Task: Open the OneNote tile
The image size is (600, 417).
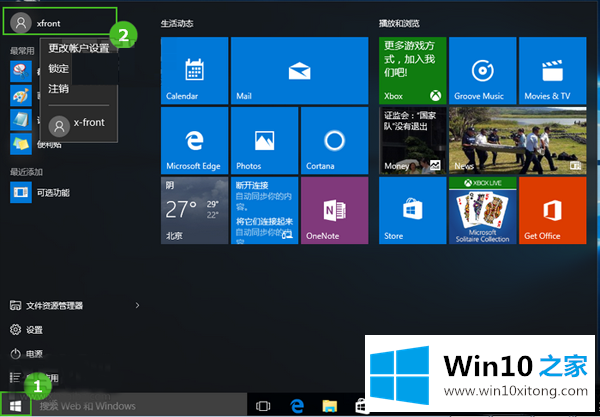Action: coord(334,210)
